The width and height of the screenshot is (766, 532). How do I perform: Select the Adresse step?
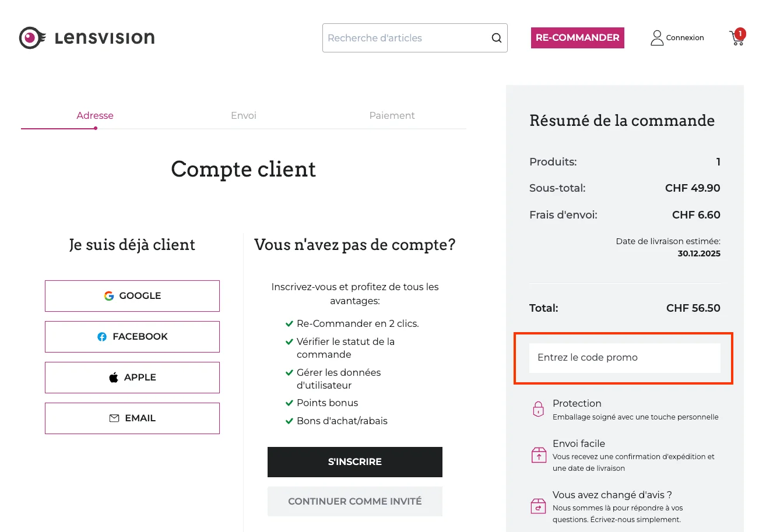94,115
